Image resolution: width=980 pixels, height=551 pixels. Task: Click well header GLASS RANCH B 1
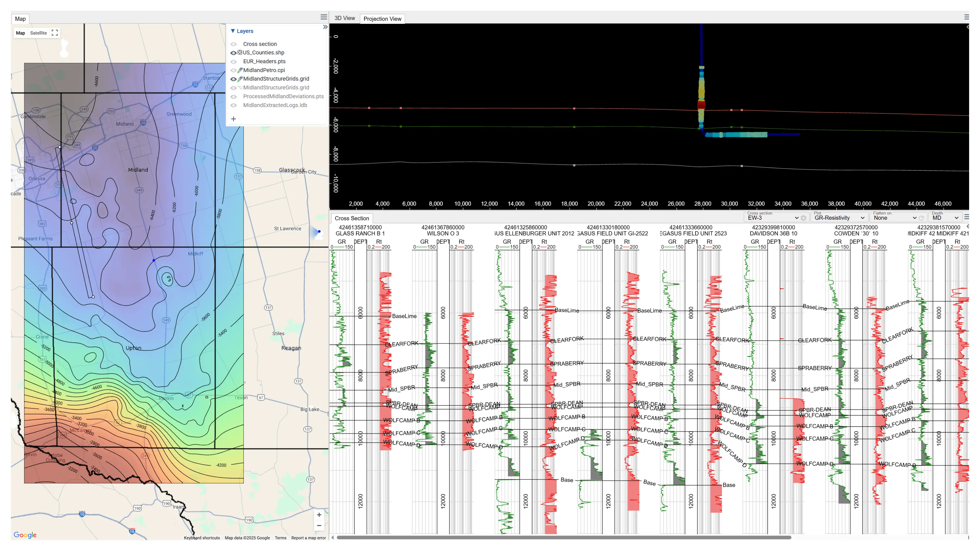360,233
